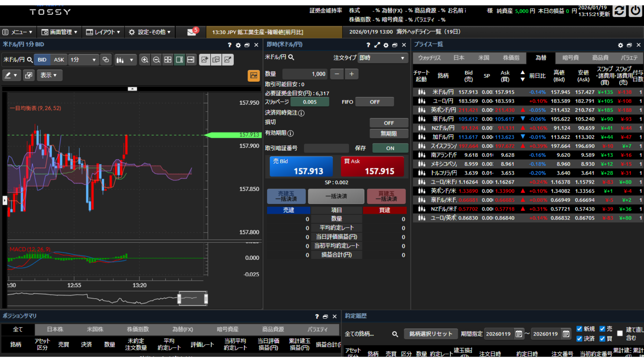The height and width of the screenshot is (362, 644).
Task: Uncheck the 新規 checkbox in trade history
Action: coord(579,329)
